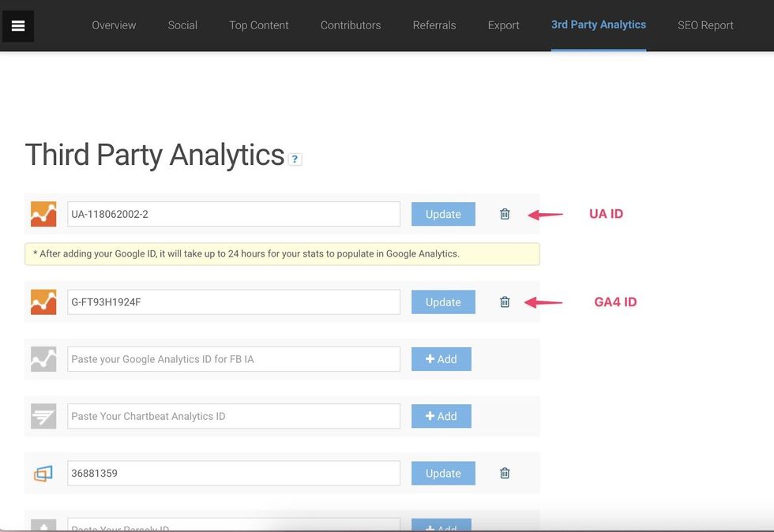Focus the Chartbeat Analytics ID input field
This screenshot has width=774, height=532.
234,416
